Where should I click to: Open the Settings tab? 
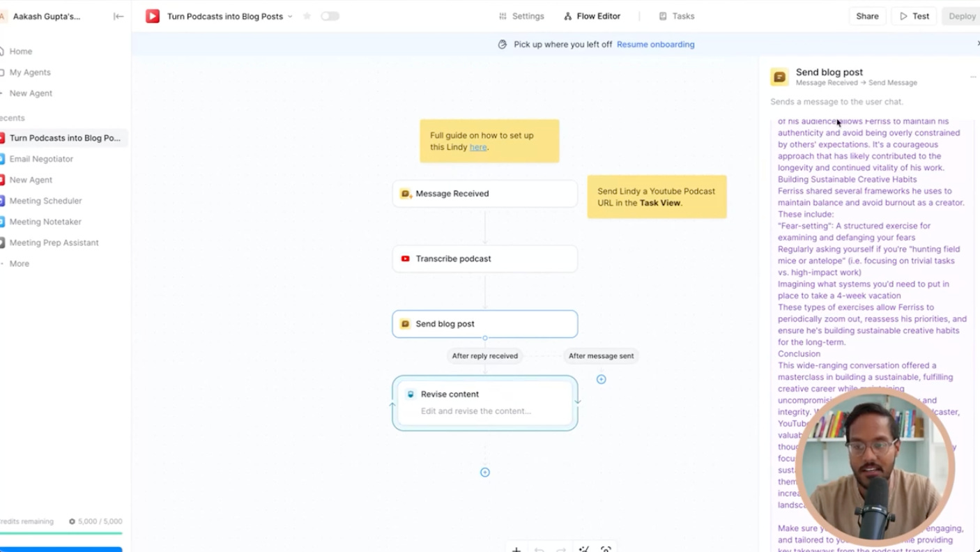521,16
